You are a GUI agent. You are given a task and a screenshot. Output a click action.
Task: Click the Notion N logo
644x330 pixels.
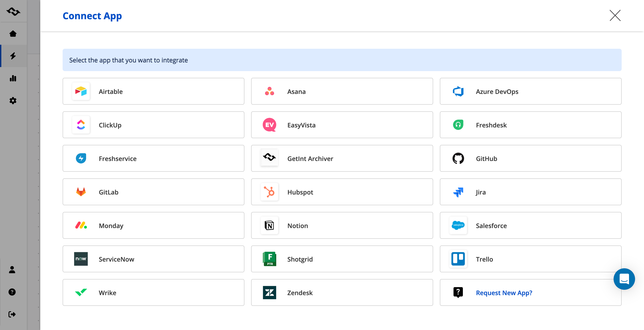269,225
